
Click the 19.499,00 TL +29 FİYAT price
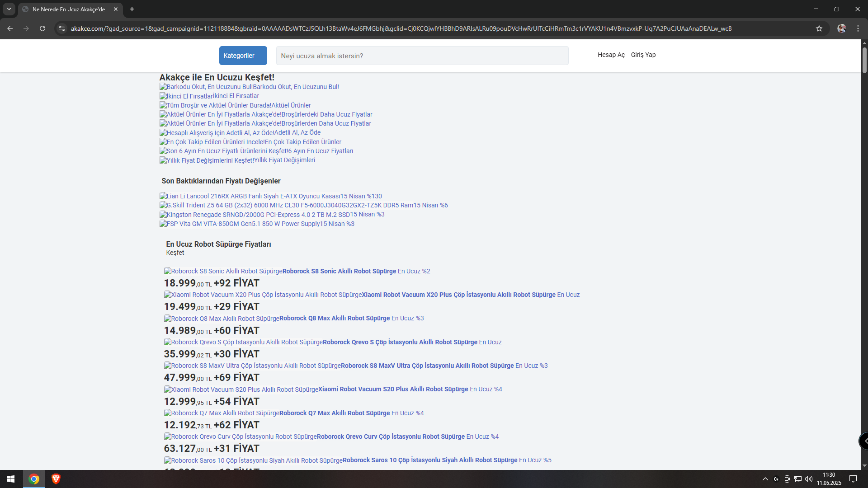[x=212, y=306]
